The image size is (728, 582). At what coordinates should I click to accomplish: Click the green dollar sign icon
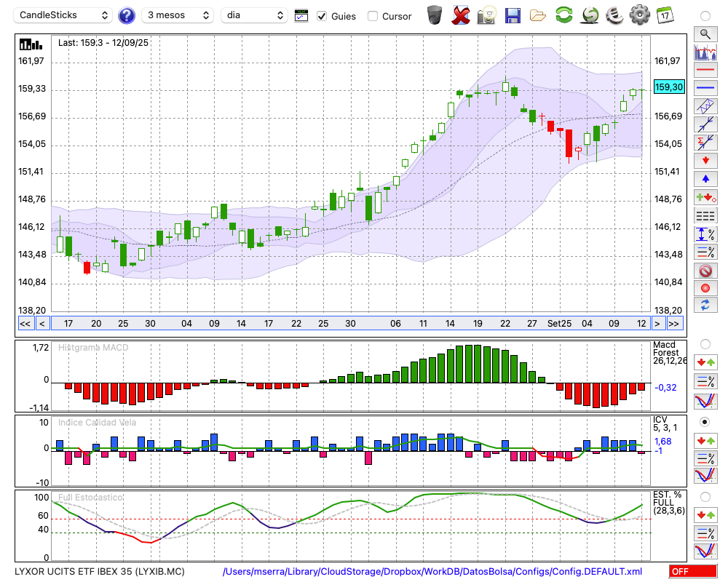pyautogui.click(x=590, y=15)
